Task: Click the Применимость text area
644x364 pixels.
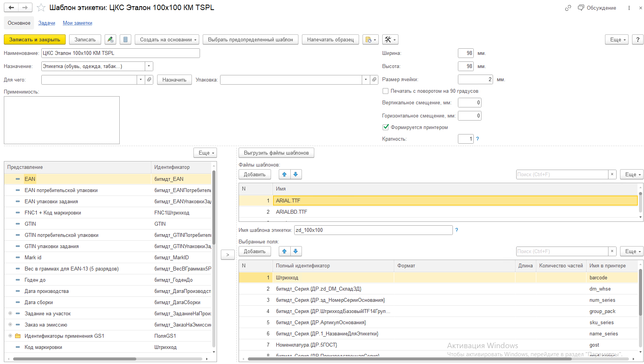Action: click(62, 120)
